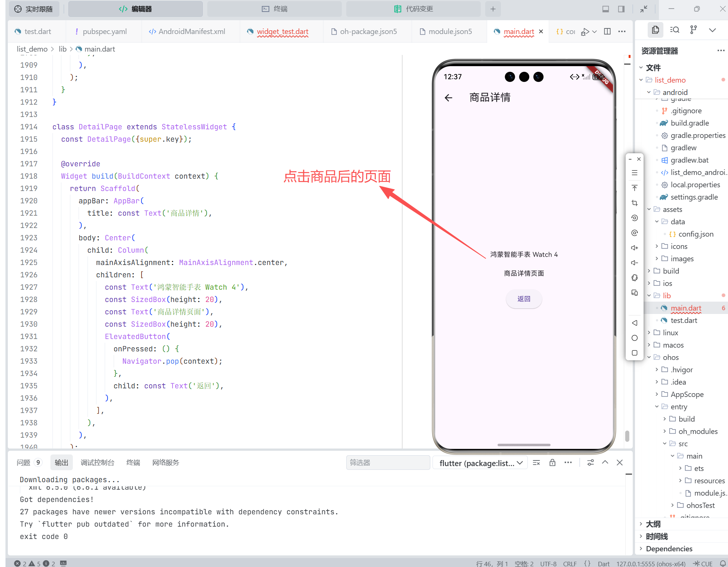Image resolution: width=728 pixels, height=567 pixels.
Task: Open the source control branch icon
Action: tap(694, 30)
